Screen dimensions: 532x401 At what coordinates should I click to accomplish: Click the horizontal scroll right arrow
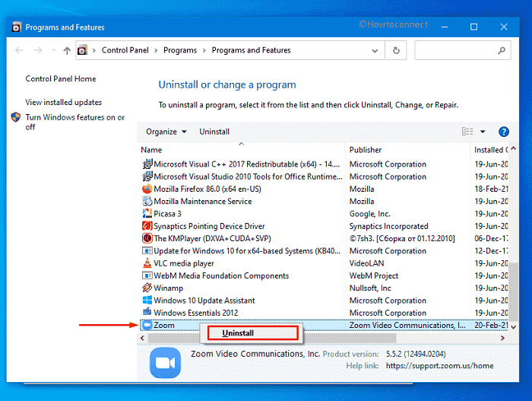click(502, 338)
